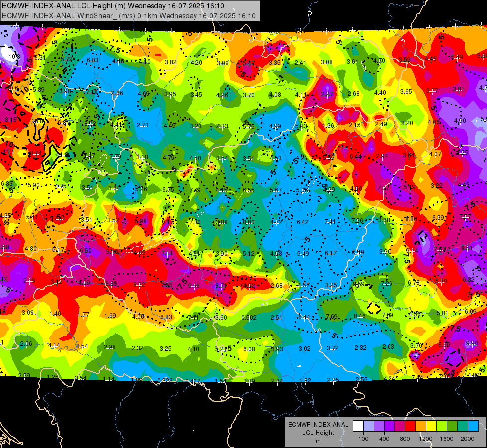The width and height of the screenshot is (487, 448).
Task: Click the 2.73 wind shear value
Action: pos(143,125)
